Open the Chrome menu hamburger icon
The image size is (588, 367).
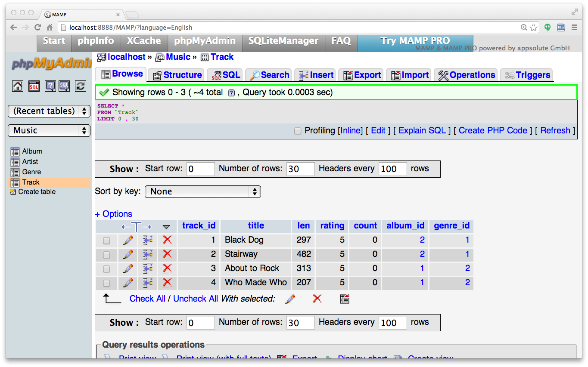(574, 27)
